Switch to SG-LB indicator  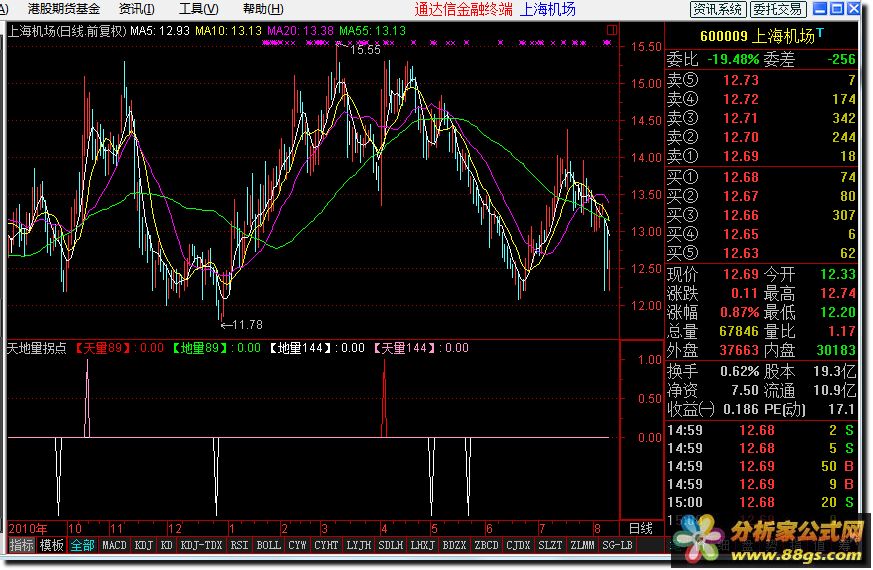[x=617, y=545]
